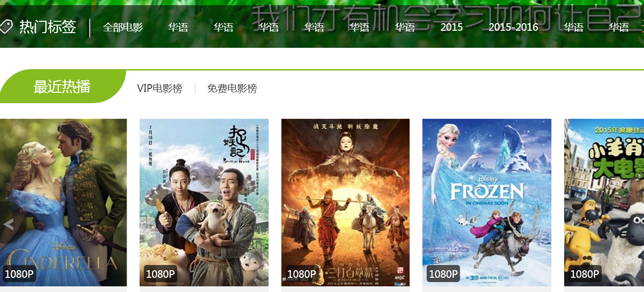Open the 最近热播 section header
The image size is (644, 292).
pos(62,87)
